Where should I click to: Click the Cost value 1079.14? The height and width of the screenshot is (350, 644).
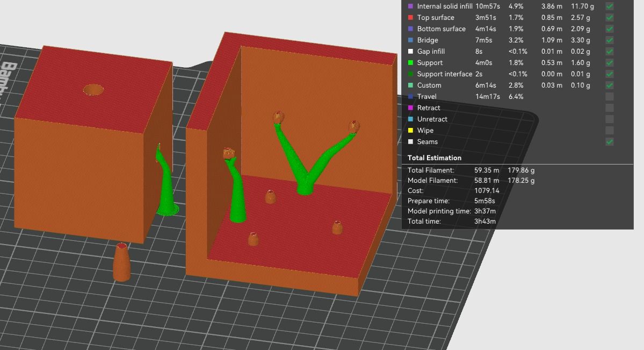[487, 191]
